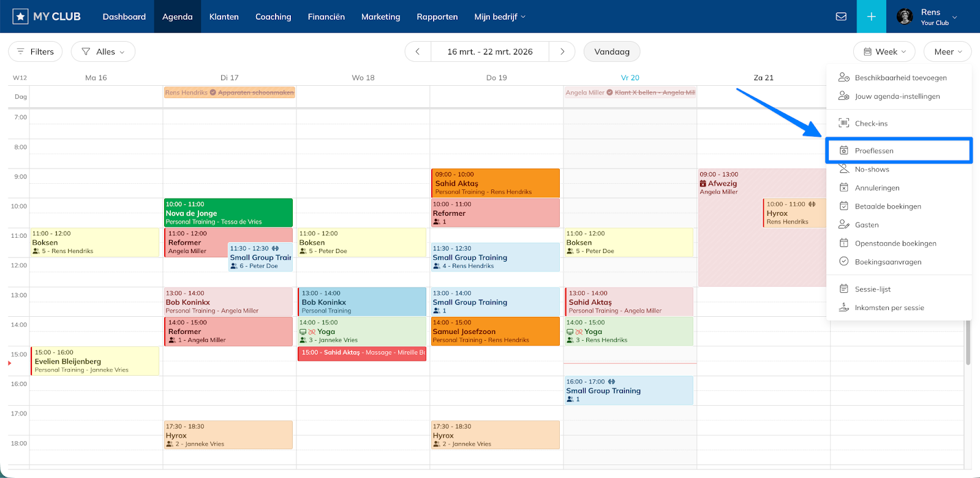
Task: Expand the Mijn bedrijf menu
Action: (499, 17)
